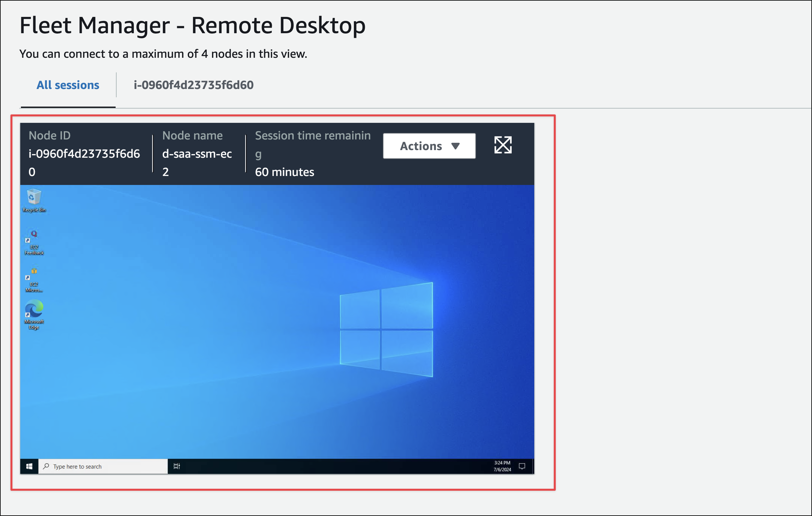Screen dimensions: 812x516
Task: Click the Task View taskbar icon
Action: (x=177, y=466)
